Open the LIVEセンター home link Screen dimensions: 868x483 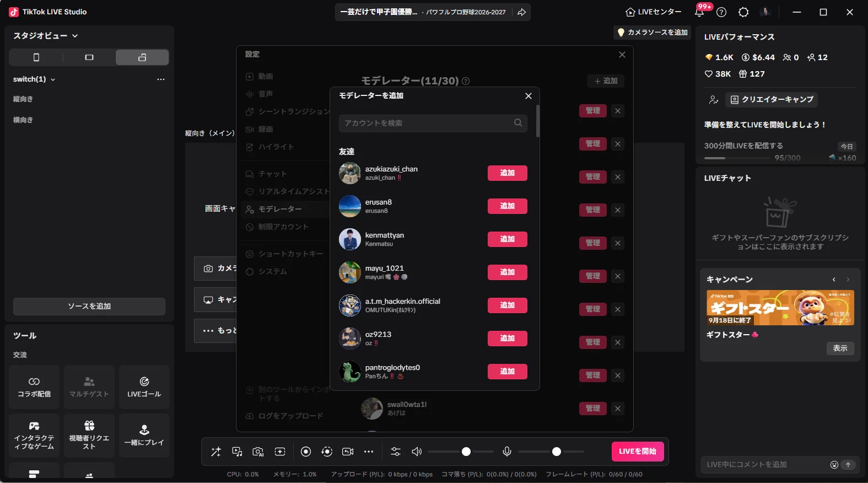tap(654, 12)
